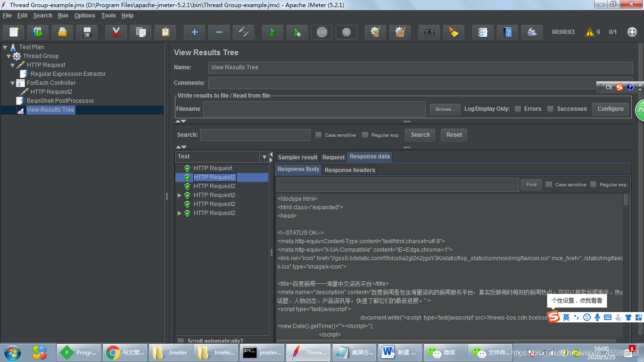
Task: Click the Search text input field
Action: click(255, 135)
